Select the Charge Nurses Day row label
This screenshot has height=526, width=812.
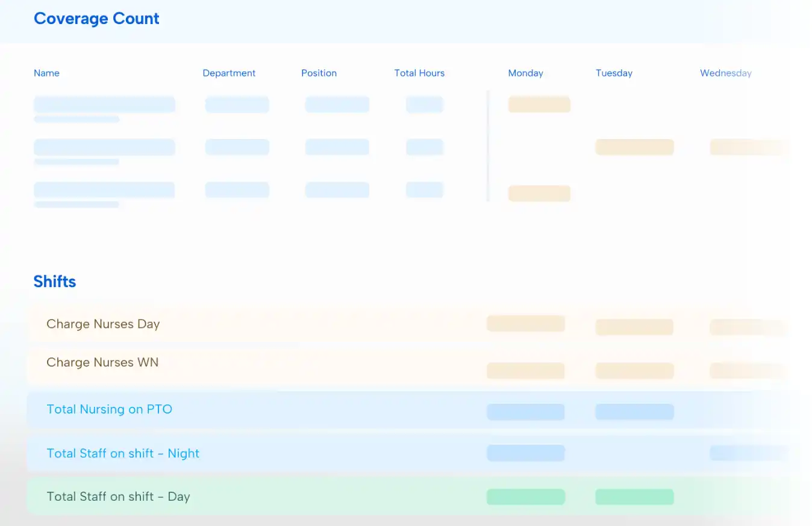tap(103, 324)
